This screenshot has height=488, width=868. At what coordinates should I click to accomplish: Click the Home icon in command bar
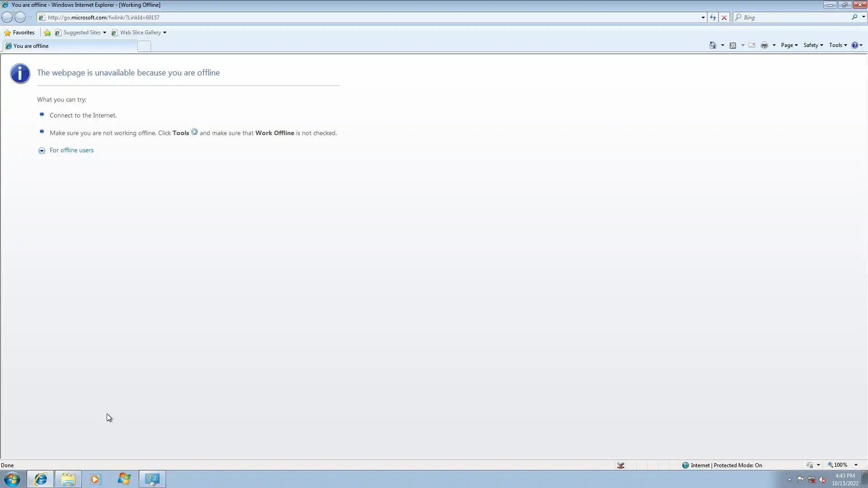(x=713, y=45)
